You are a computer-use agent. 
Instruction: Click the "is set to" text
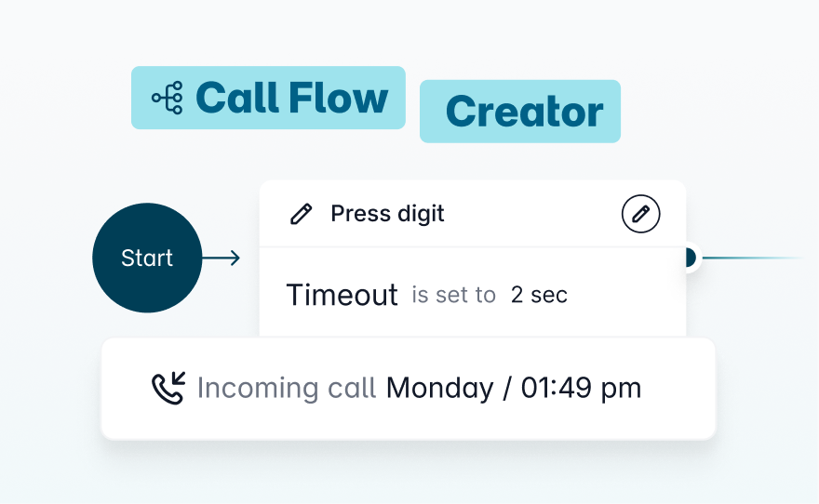coord(453,296)
